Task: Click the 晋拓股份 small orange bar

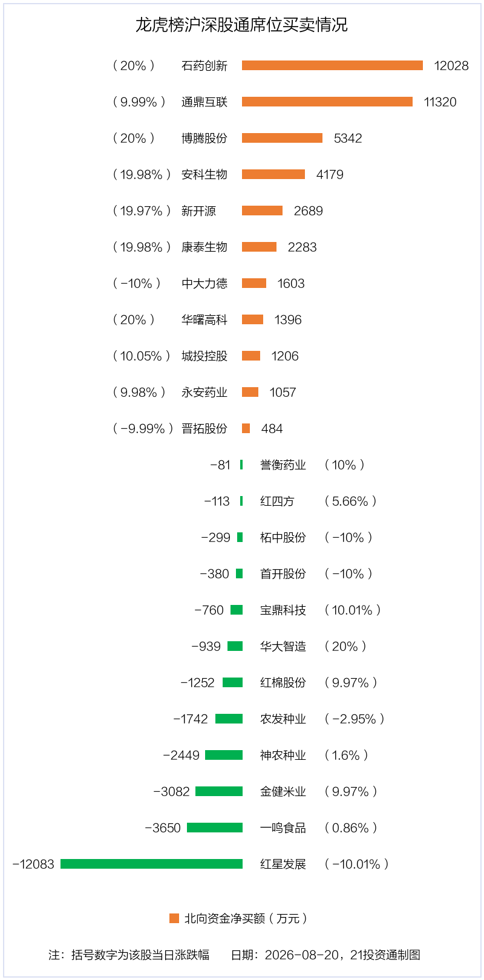Action: pos(246,428)
